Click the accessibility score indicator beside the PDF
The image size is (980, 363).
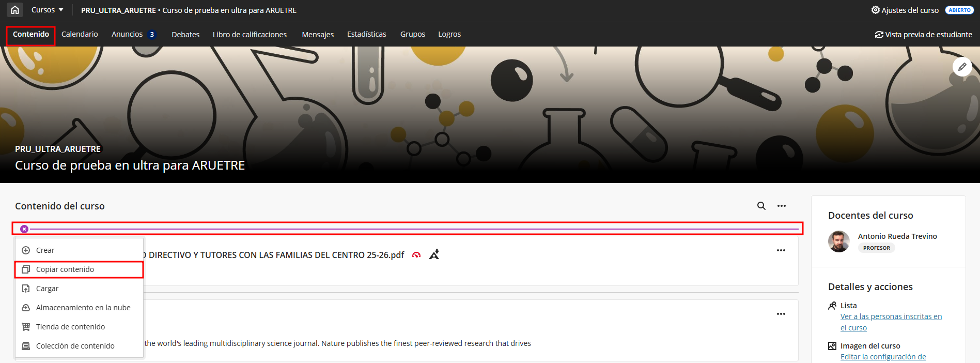tap(416, 255)
